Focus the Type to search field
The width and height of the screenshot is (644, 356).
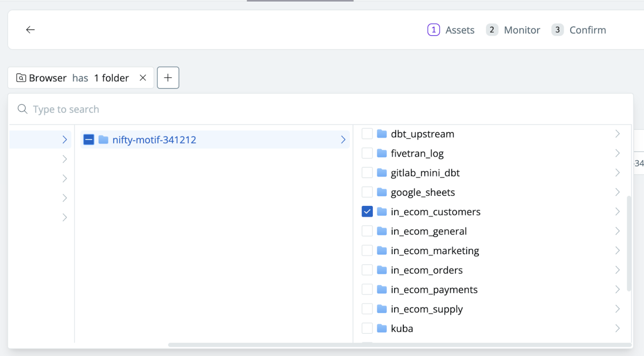[x=320, y=109]
